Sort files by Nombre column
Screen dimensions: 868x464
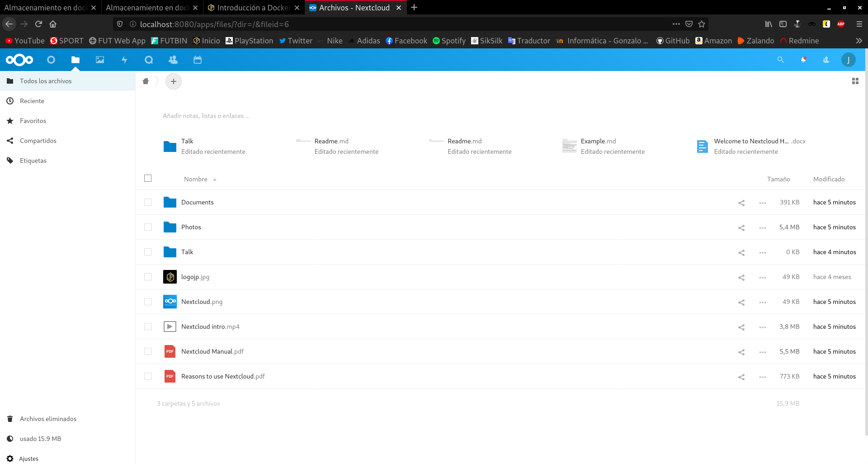tap(196, 179)
